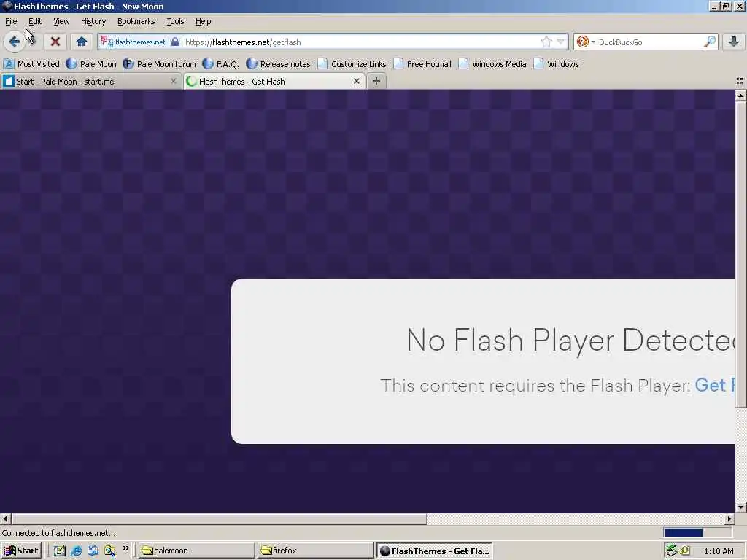Open the Pale Moon bookmark
This screenshot has height=560, width=747.
tap(91, 64)
